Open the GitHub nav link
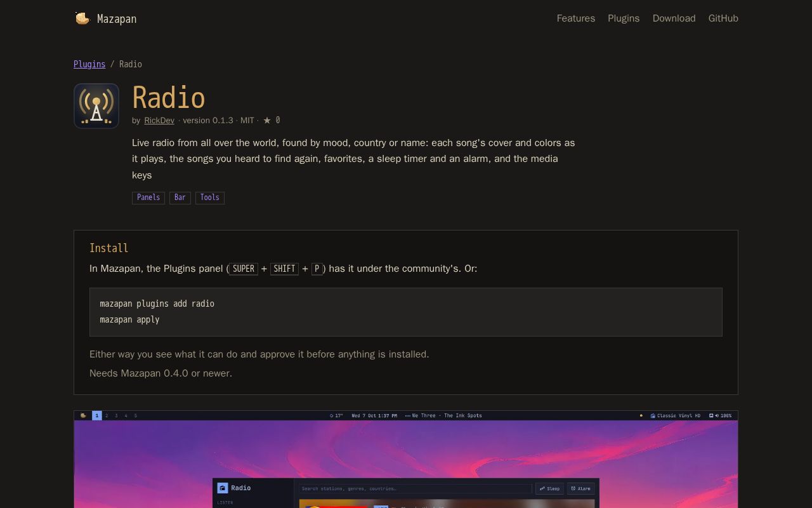Screen dimensions: 812x508 723,18
